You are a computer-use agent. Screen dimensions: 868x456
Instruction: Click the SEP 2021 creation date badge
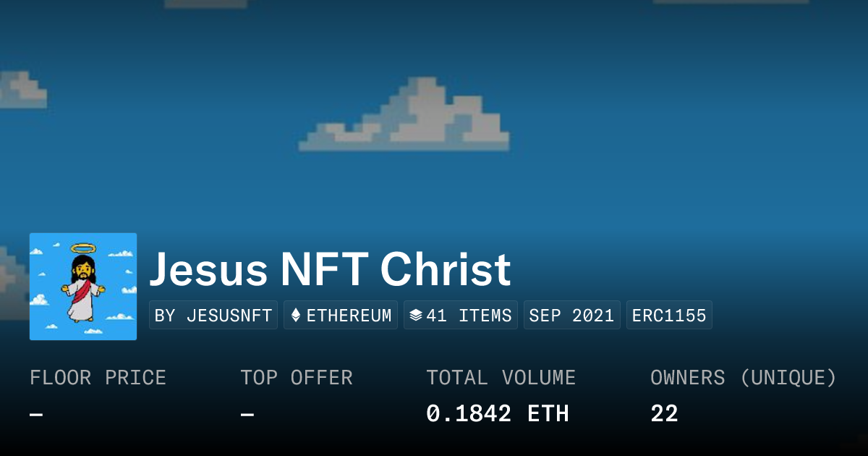571,316
